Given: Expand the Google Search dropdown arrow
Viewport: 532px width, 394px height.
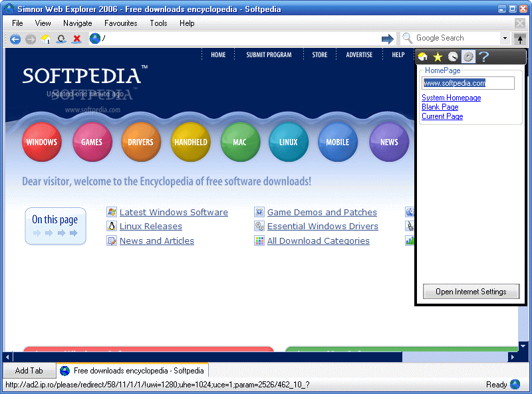Looking at the screenshot, I should (x=505, y=39).
